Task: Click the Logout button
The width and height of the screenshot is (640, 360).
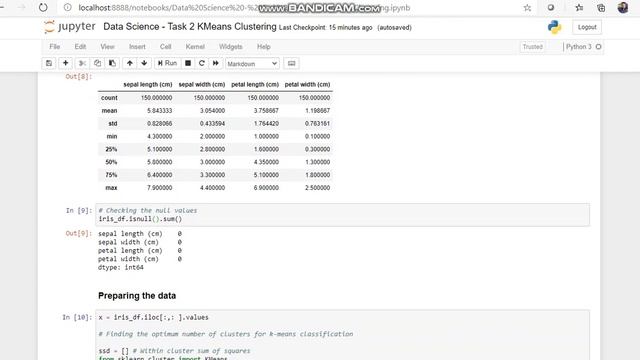Action: pyautogui.click(x=587, y=27)
